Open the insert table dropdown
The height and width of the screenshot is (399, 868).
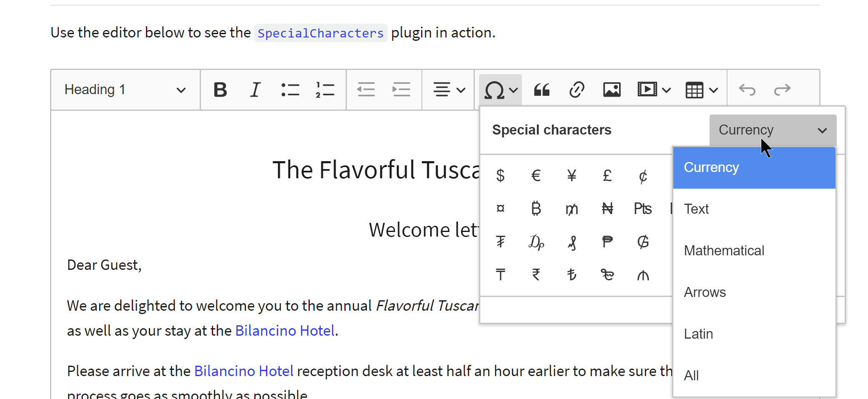point(701,90)
